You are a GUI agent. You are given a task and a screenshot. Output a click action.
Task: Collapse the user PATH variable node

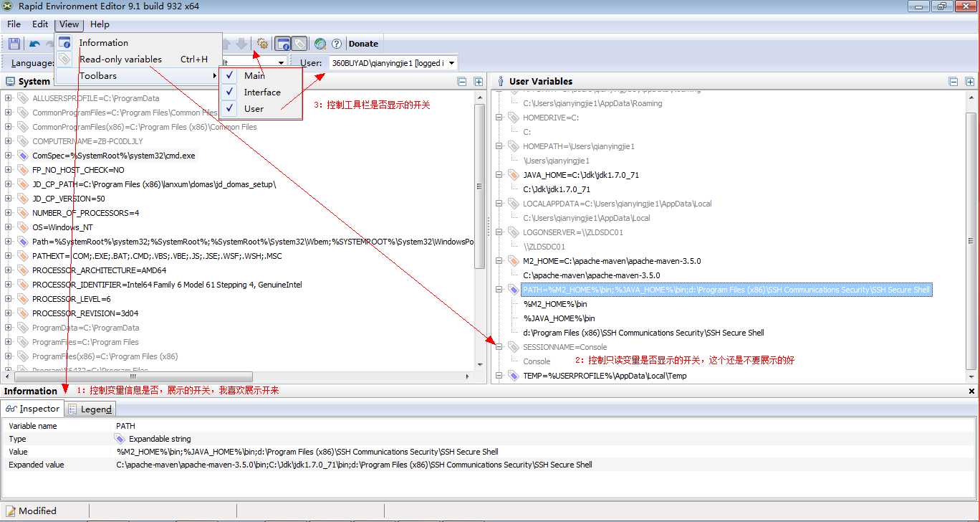[499, 290]
